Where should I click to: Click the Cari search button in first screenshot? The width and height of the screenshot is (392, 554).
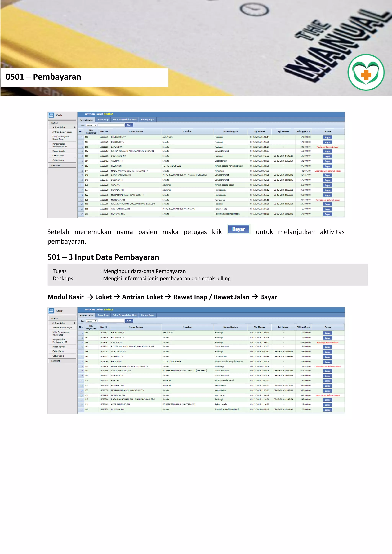(x=129, y=125)
